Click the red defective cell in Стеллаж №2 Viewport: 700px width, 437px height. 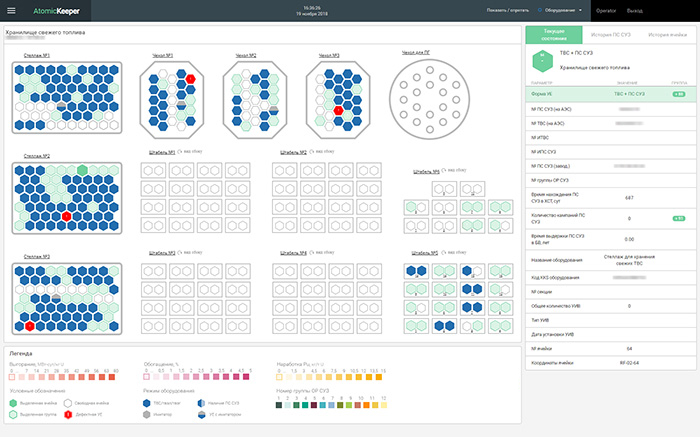click(x=67, y=215)
